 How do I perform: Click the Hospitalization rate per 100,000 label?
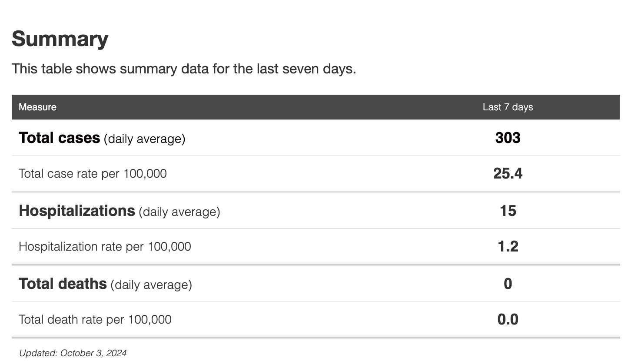pos(105,247)
